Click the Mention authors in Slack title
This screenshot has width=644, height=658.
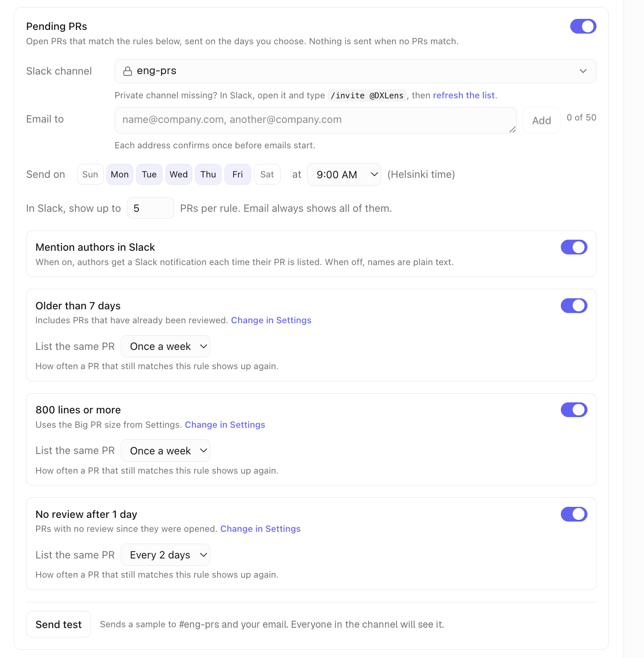coord(95,247)
